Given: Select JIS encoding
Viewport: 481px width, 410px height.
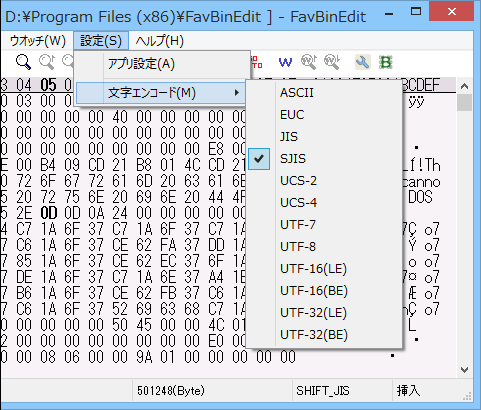Looking at the screenshot, I should click(x=324, y=137).
